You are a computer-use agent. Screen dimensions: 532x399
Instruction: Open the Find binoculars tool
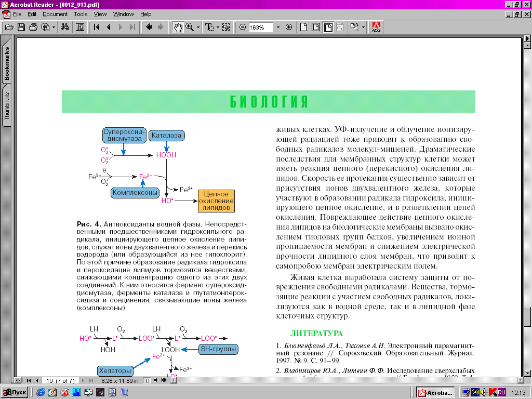(64, 27)
